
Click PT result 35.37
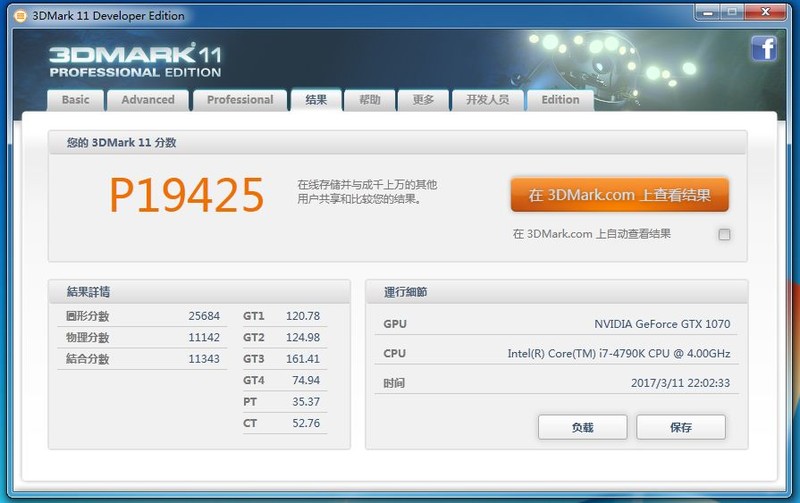coord(306,401)
